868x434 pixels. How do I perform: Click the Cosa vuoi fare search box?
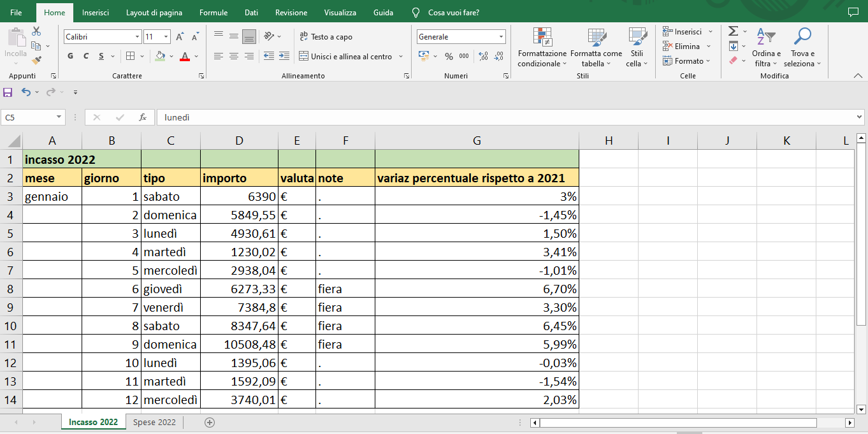[454, 12]
